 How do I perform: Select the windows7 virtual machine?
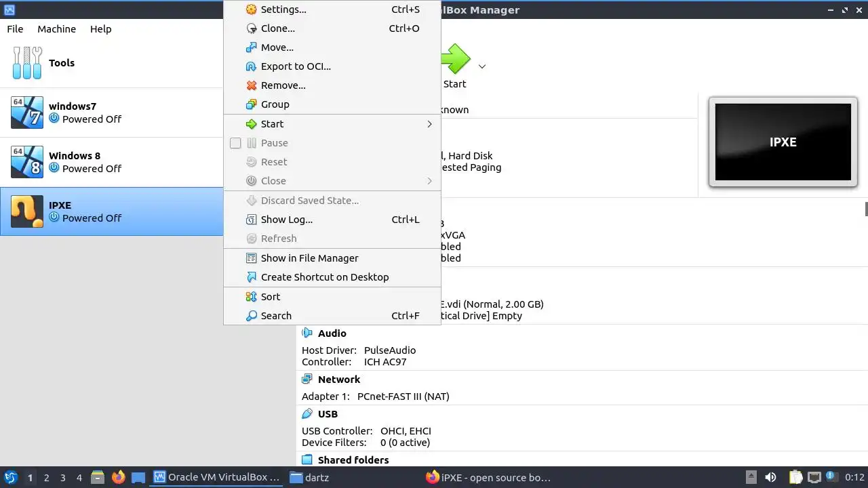coord(112,113)
